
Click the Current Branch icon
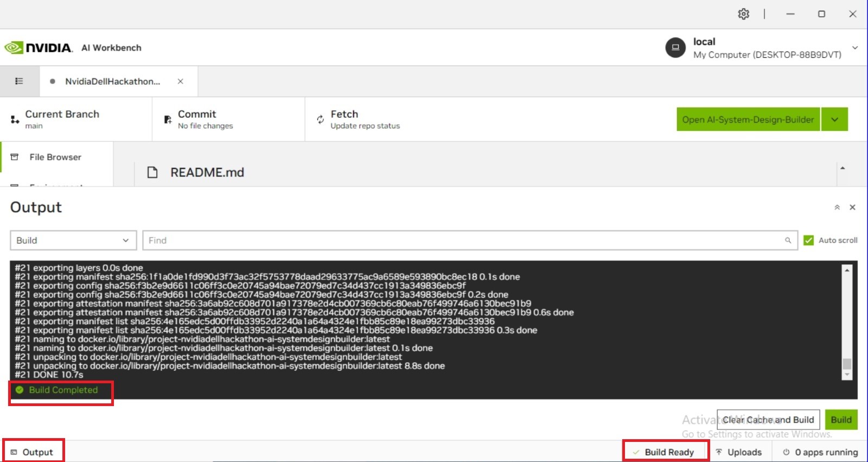click(x=15, y=119)
